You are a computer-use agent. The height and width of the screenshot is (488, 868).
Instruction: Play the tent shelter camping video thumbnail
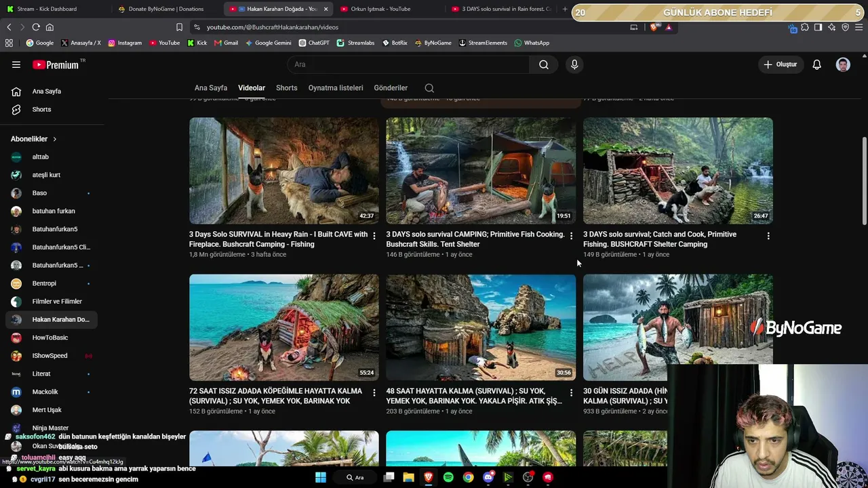point(481,171)
